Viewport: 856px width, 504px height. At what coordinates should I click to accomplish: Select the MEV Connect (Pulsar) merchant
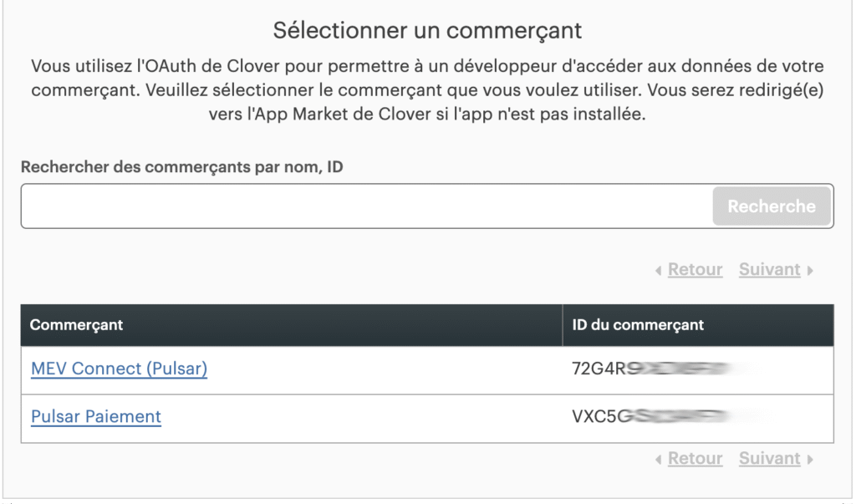(119, 369)
